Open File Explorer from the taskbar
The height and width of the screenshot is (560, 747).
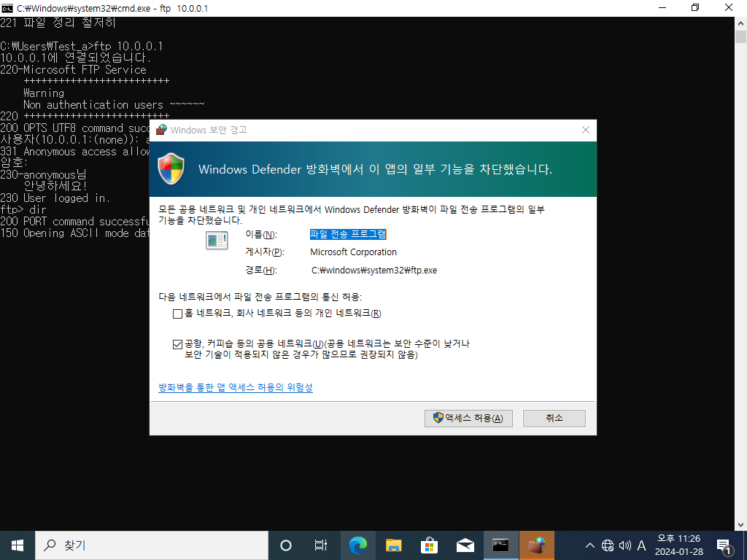click(393, 545)
